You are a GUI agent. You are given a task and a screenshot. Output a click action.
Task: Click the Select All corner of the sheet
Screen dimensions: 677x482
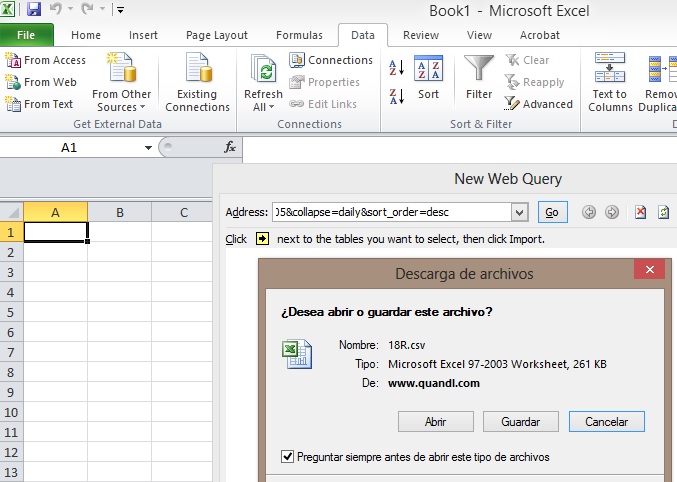(12, 212)
